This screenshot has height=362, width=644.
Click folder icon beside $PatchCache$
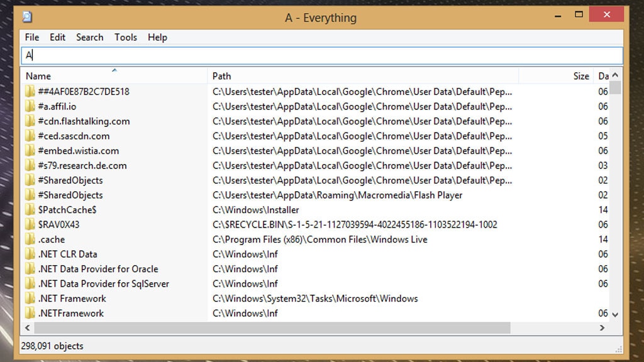(30, 210)
